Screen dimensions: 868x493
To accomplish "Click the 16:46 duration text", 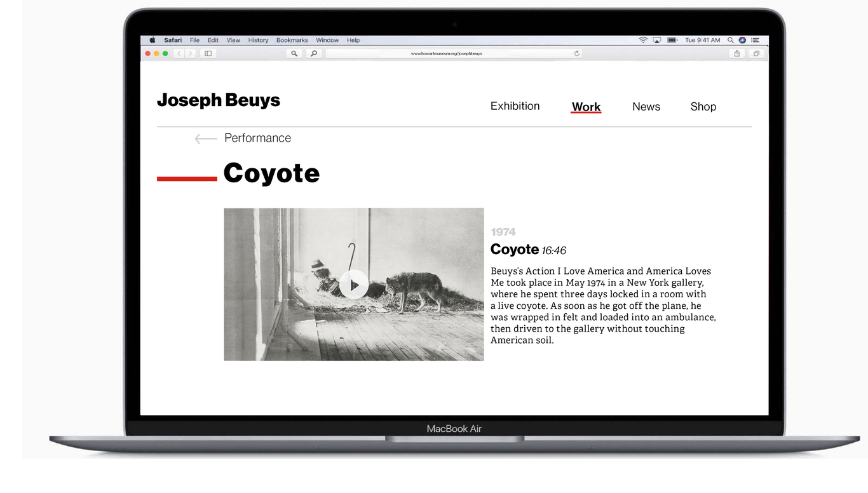I will 554,250.
